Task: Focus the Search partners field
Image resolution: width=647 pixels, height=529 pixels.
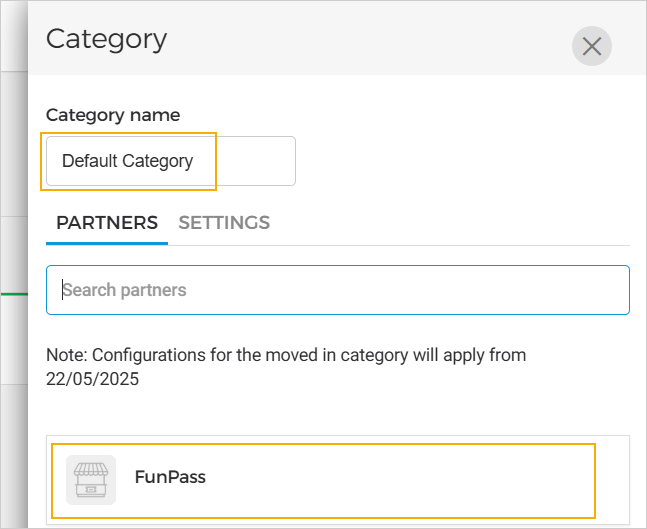Action: tap(338, 290)
